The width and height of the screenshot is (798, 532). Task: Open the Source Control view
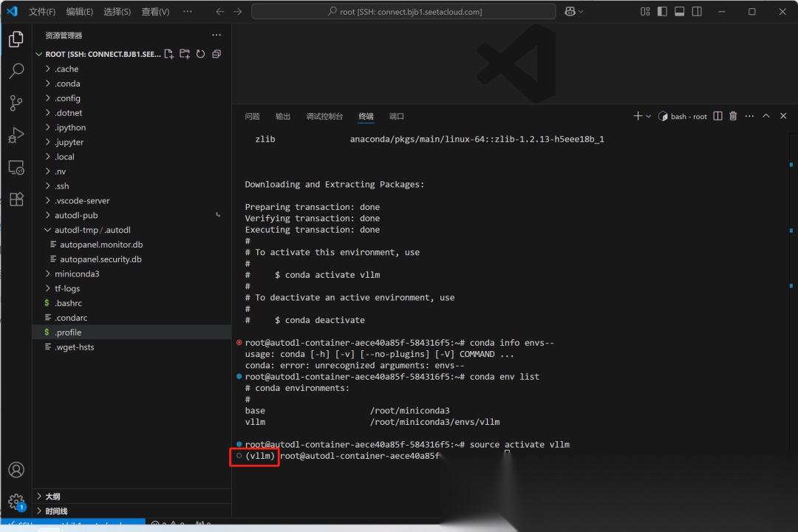coord(16,103)
